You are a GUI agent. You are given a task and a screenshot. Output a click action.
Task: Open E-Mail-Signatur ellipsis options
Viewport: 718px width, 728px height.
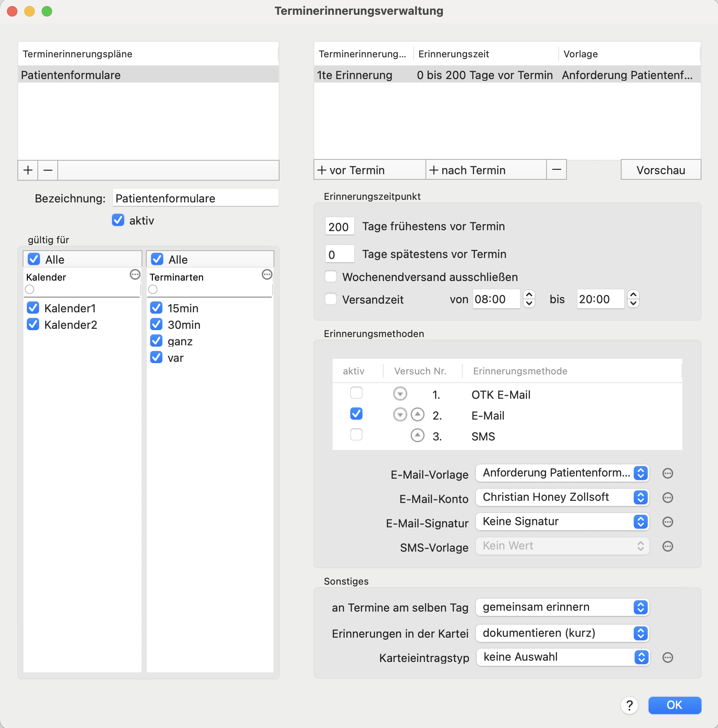[668, 522]
